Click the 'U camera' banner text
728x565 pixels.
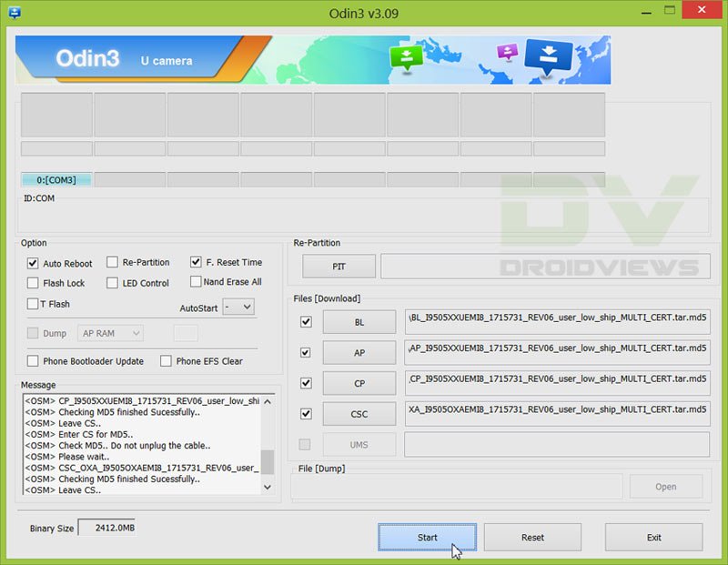[167, 61]
